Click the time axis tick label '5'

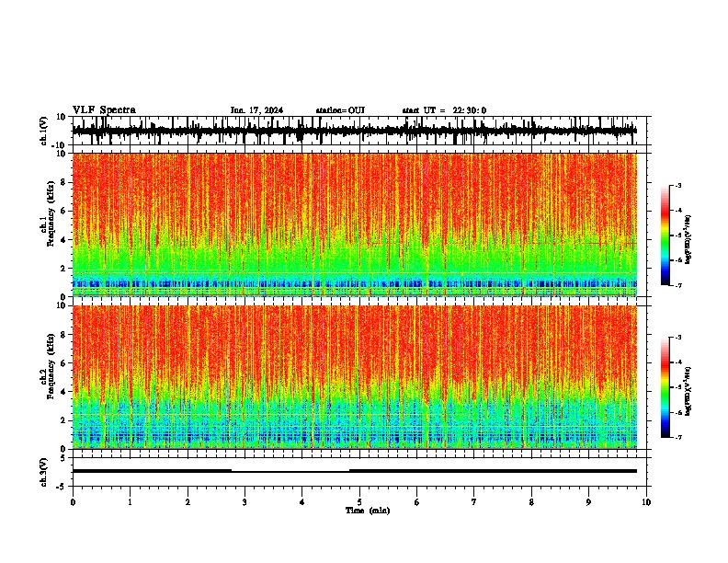tap(359, 502)
